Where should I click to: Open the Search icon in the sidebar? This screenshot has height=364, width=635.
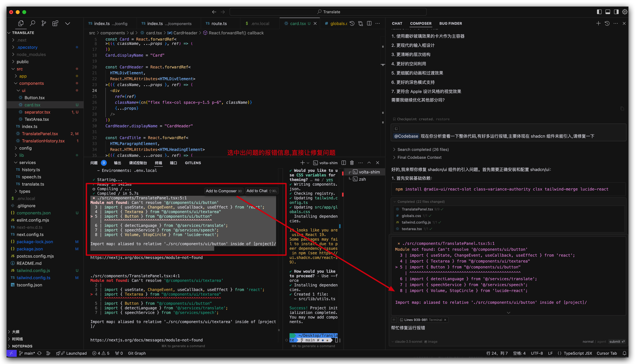point(32,23)
